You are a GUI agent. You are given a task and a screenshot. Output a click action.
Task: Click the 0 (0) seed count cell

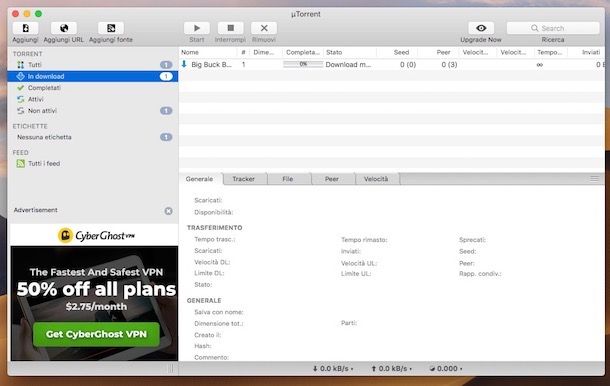[408, 65]
